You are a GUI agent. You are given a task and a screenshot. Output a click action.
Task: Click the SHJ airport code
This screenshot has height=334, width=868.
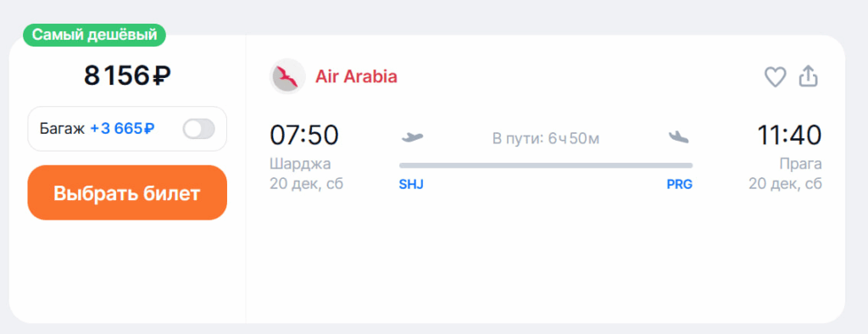[411, 185]
